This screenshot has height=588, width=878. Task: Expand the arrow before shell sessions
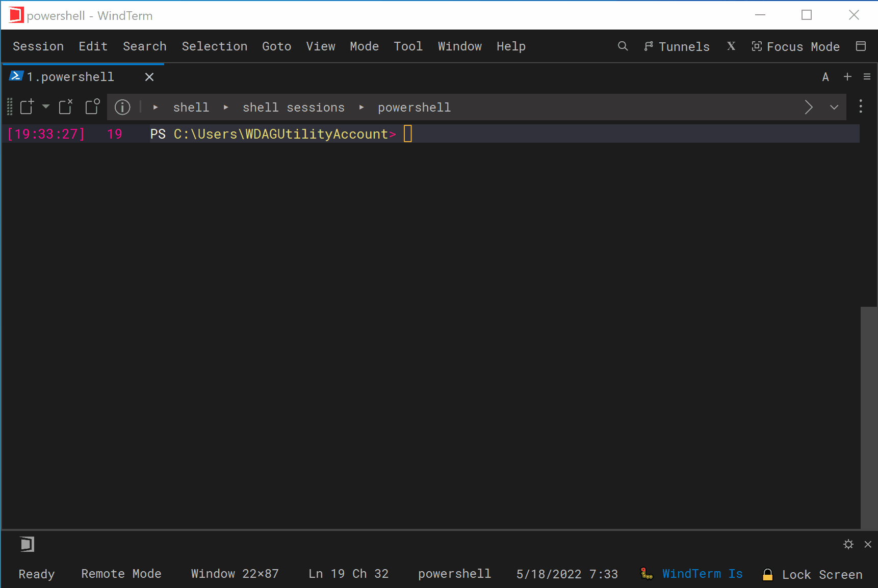[x=226, y=108]
